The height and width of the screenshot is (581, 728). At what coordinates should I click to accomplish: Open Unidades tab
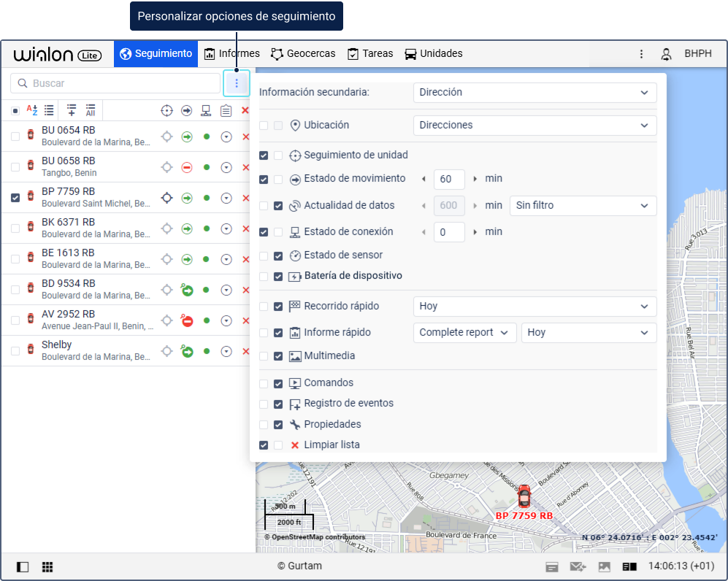pos(434,54)
